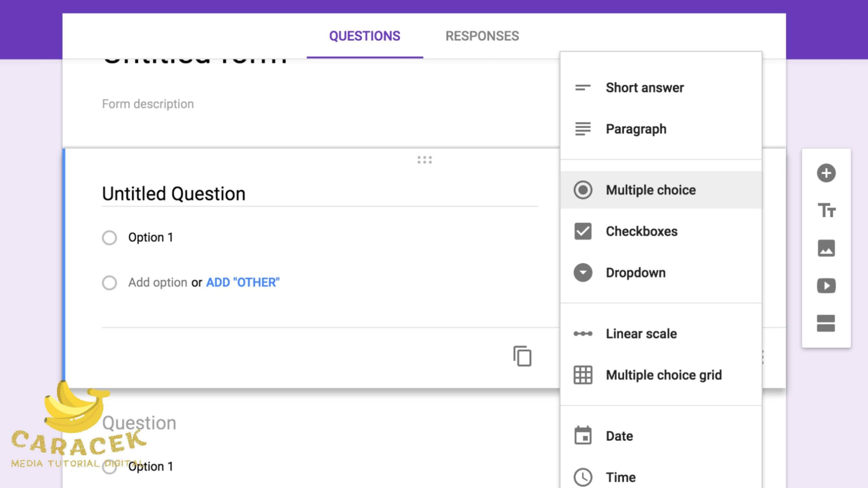Select Short answer from the menu
Viewport: 868px width, 488px height.
coord(644,88)
